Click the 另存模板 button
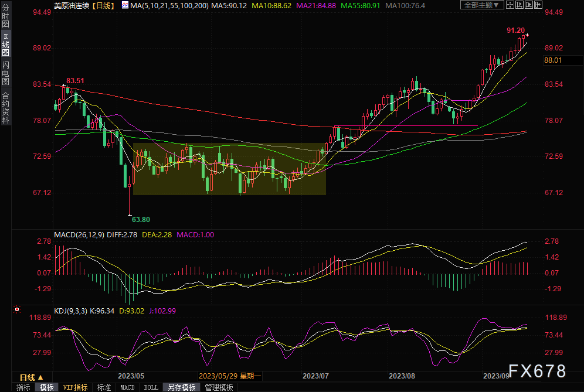 click(x=182, y=387)
